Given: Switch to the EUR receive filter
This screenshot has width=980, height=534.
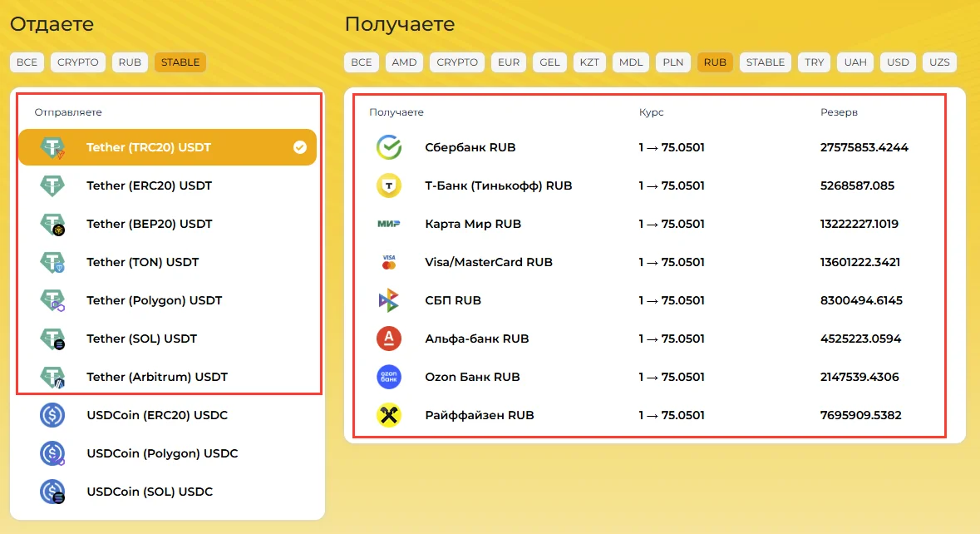Looking at the screenshot, I should click(509, 62).
